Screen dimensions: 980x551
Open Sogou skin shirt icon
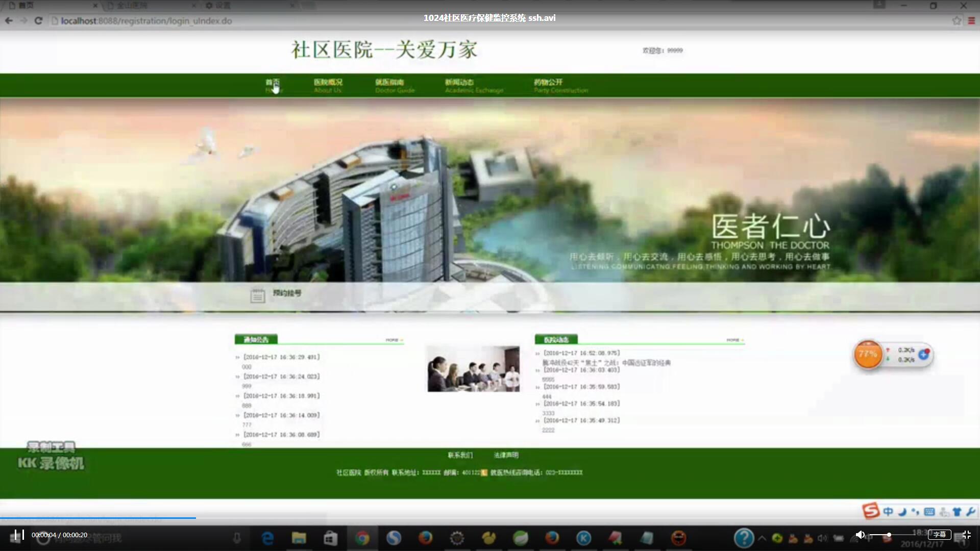tap(957, 511)
